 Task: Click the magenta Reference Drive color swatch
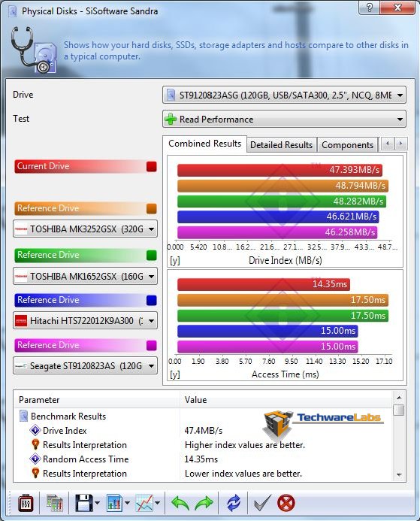tap(152, 346)
